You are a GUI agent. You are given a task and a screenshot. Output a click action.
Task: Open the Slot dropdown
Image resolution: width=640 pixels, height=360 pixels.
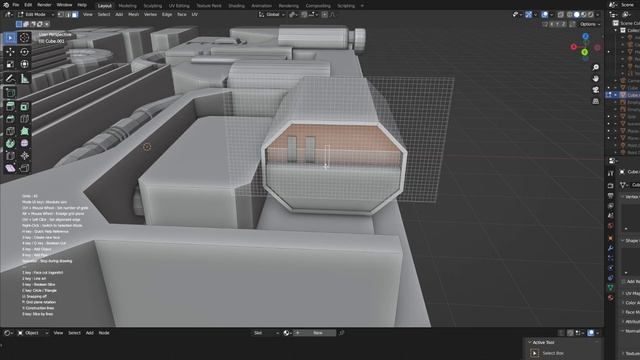pos(266,333)
